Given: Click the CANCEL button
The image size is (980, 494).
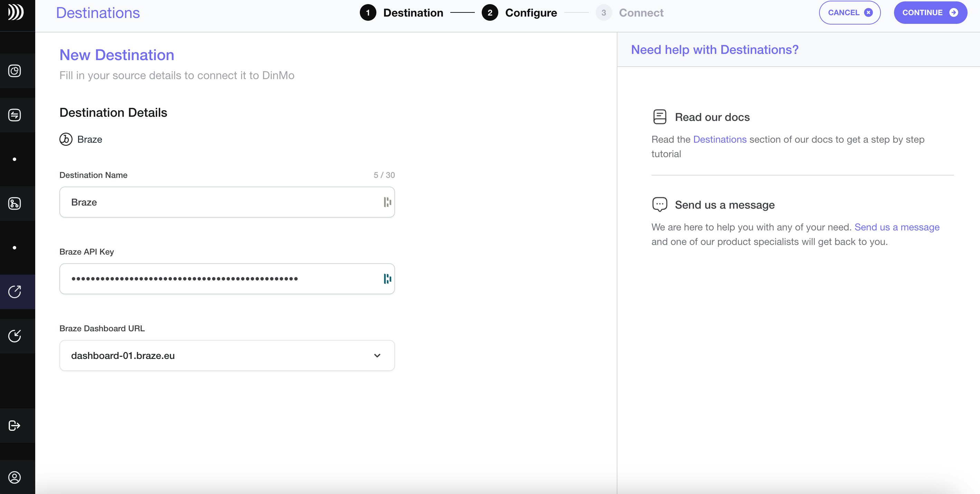Looking at the screenshot, I should pyautogui.click(x=849, y=12).
